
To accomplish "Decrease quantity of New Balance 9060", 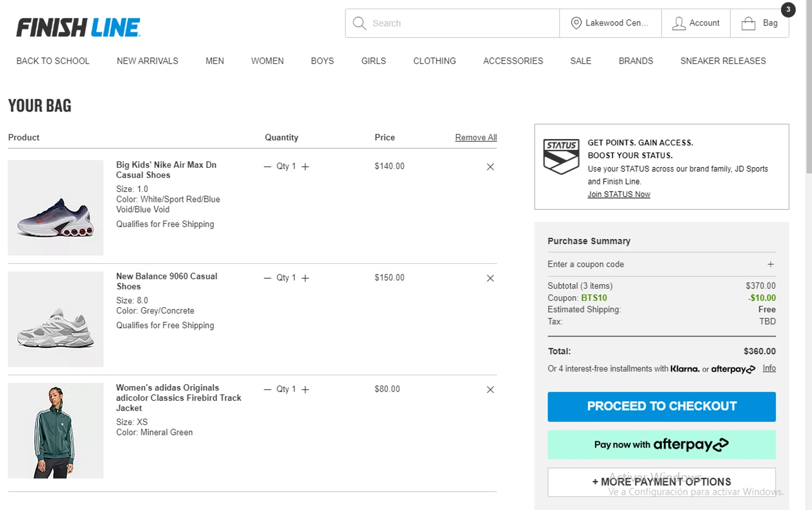I will point(267,278).
